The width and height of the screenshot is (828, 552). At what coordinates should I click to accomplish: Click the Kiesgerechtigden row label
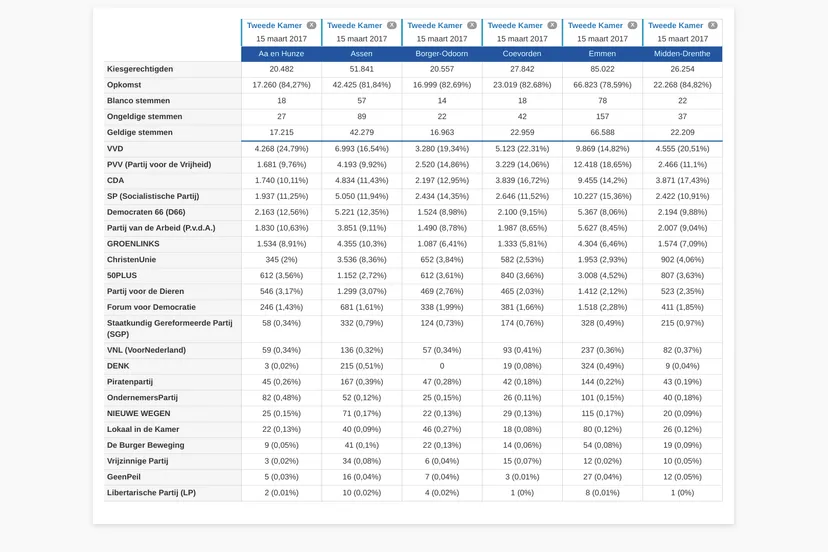pos(139,69)
